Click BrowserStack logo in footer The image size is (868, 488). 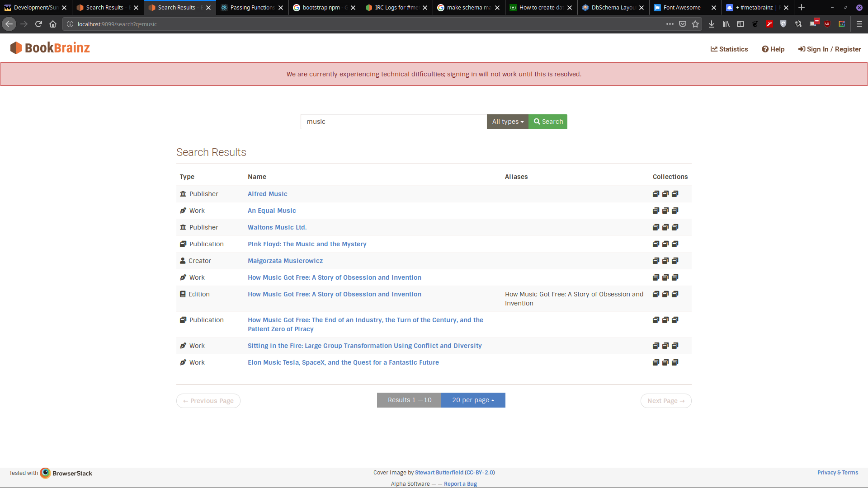pyautogui.click(x=66, y=473)
